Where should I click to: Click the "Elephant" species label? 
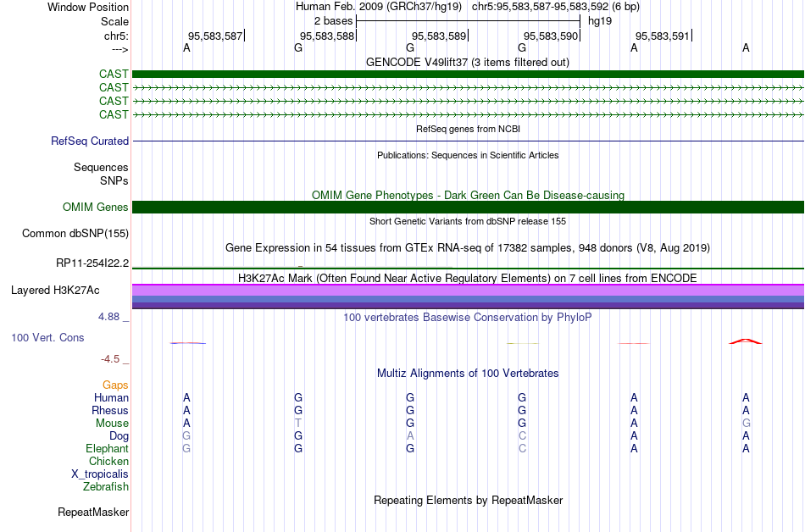pos(107,449)
